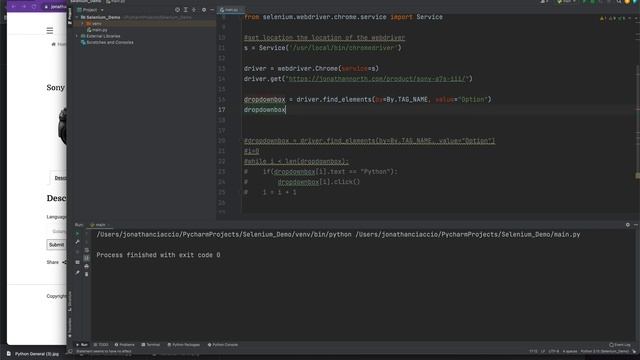Open the Problems tool window tab
This screenshot has height=360, width=640.
124,345
